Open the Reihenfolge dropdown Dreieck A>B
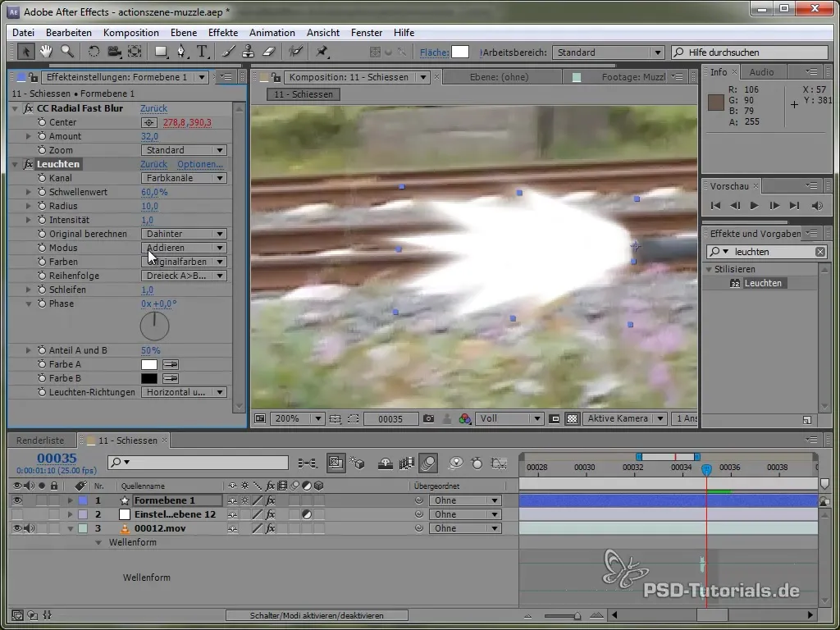 pos(184,276)
